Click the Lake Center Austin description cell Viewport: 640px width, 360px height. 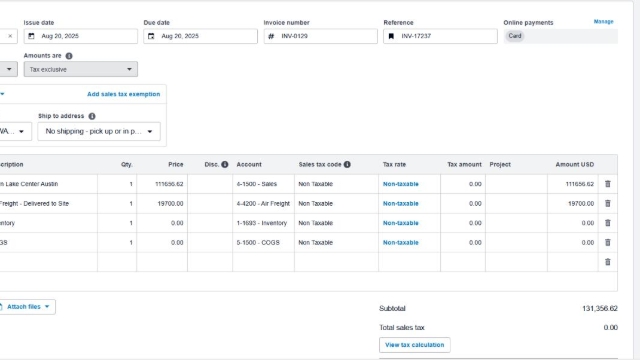pyautogui.click(x=49, y=184)
